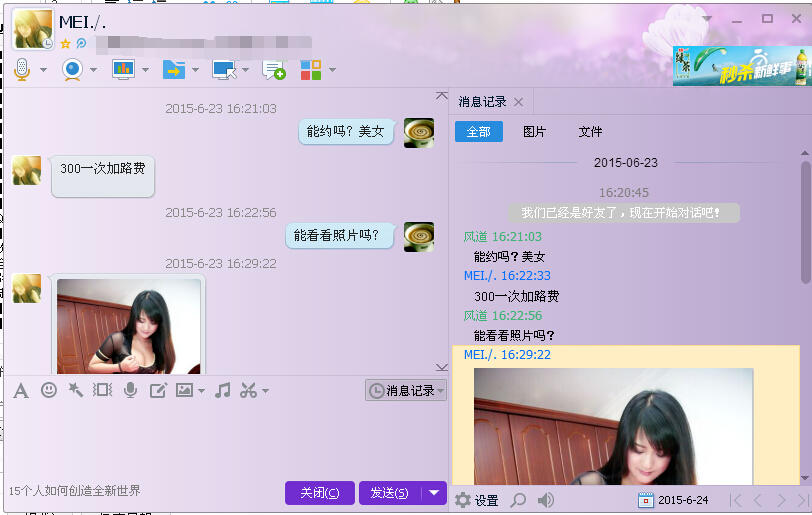Record a voice message microphone icon

[130, 390]
